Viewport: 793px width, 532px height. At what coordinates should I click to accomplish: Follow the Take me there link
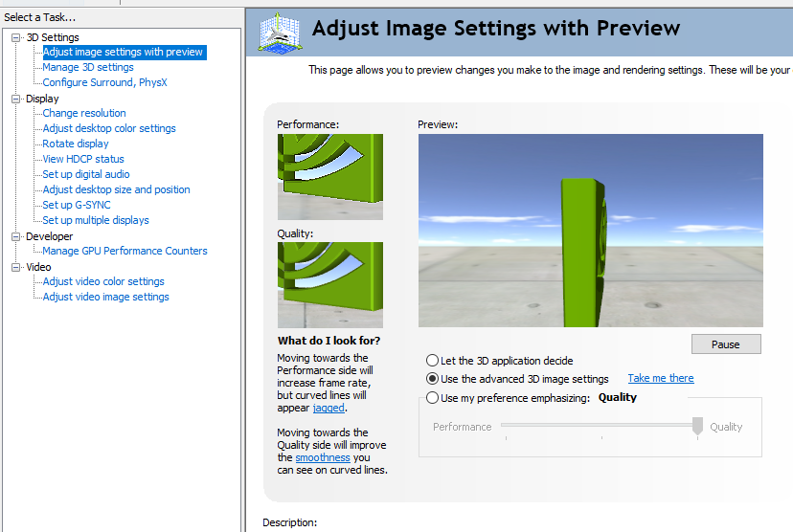pos(661,378)
